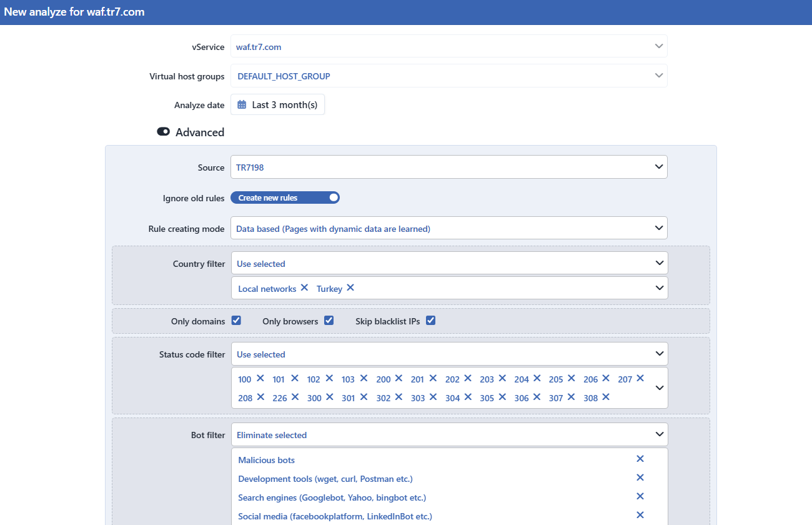The width and height of the screenshot is (812, 525).
Task: Open the Virtual host groups dropdown
Action: click(x=449, y=76)
